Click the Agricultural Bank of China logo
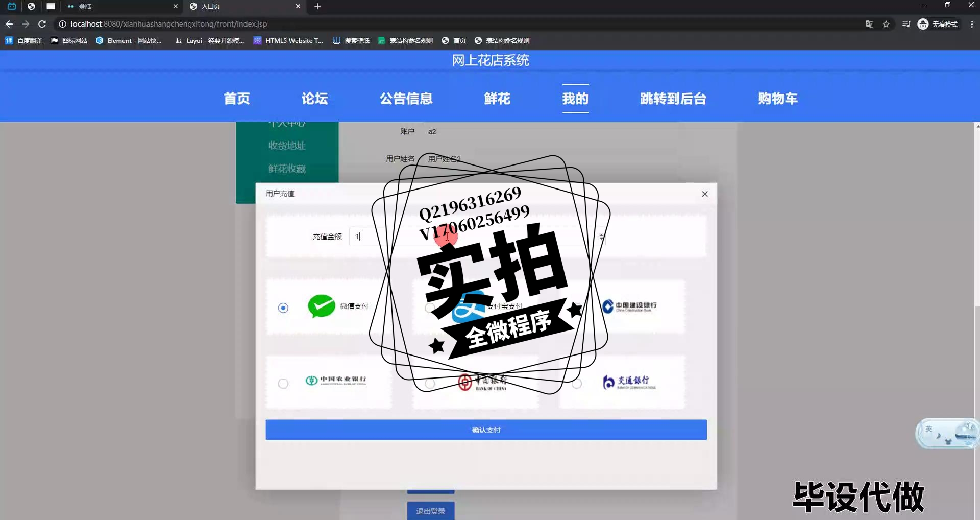 click(336, 381)
